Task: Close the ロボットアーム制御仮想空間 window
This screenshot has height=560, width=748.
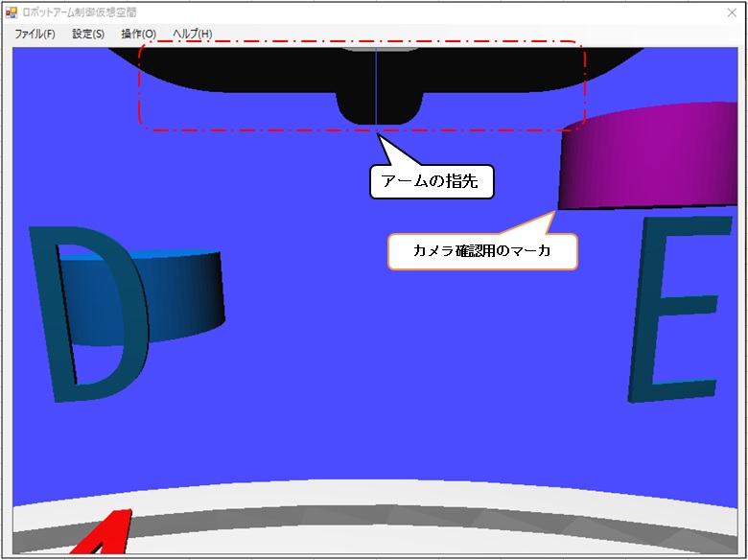Action: point(732,12)
